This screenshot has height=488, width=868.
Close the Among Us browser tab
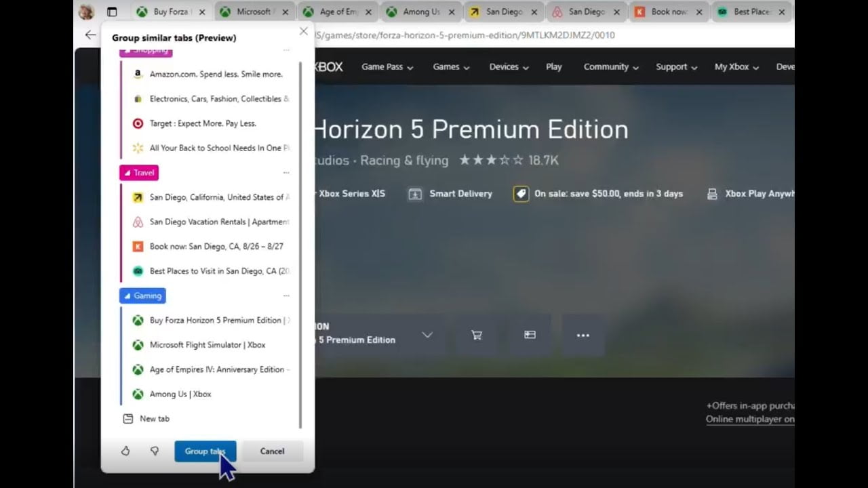(451, 12)
